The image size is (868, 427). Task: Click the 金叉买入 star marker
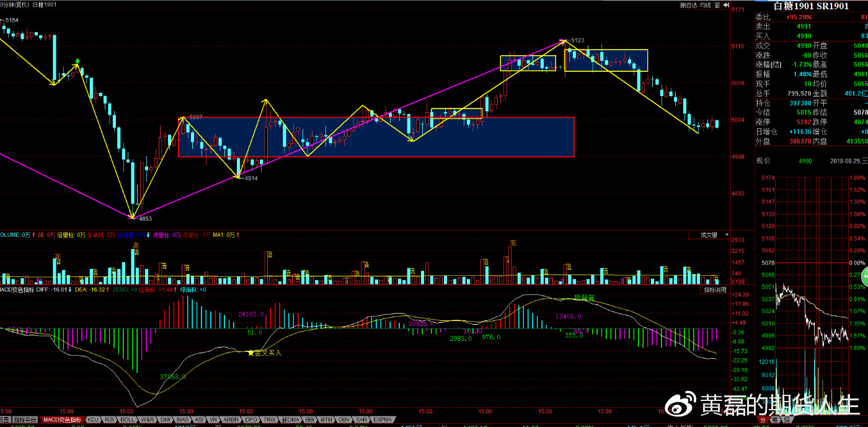coord(250,353)
